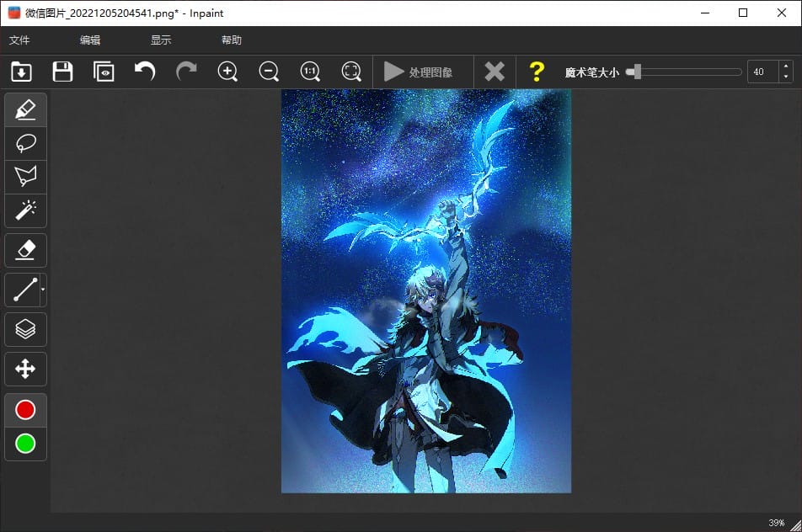This screenshot has width=802, height=532.
Task: Expand the line tool options arrow
Action: 43,290
